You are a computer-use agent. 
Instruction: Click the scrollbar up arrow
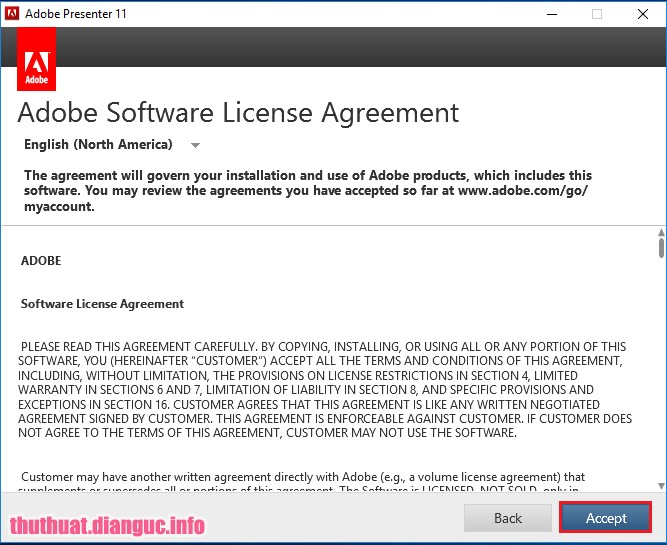pos(661,232)
